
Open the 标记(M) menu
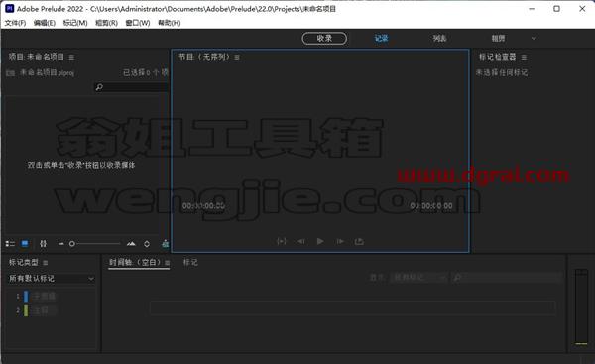tap(75, 23)
